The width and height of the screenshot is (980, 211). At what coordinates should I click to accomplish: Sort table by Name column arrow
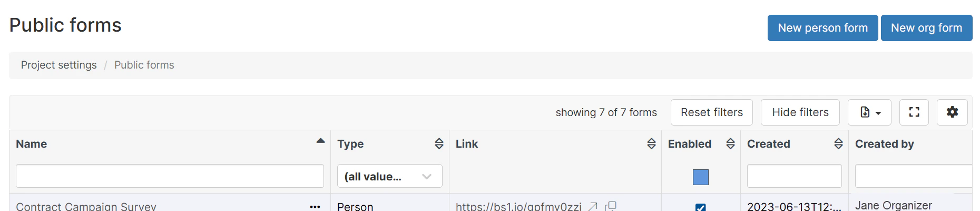320,141
